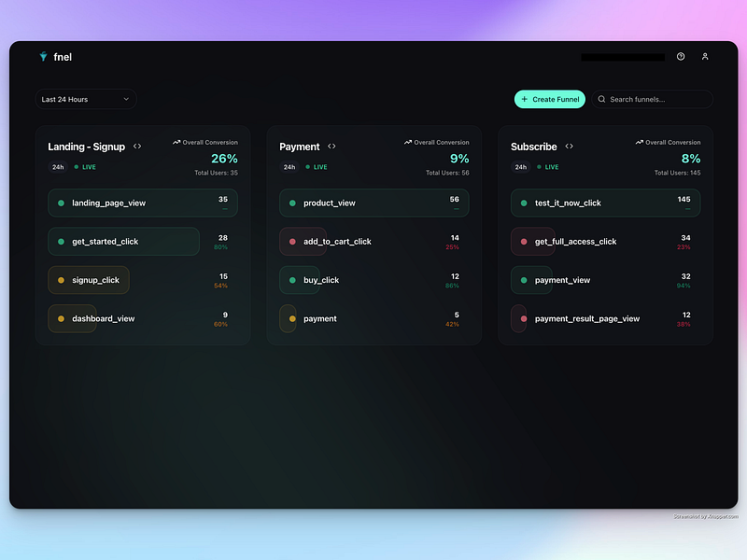Click the Create Funnel button

(x=550, y=99)
